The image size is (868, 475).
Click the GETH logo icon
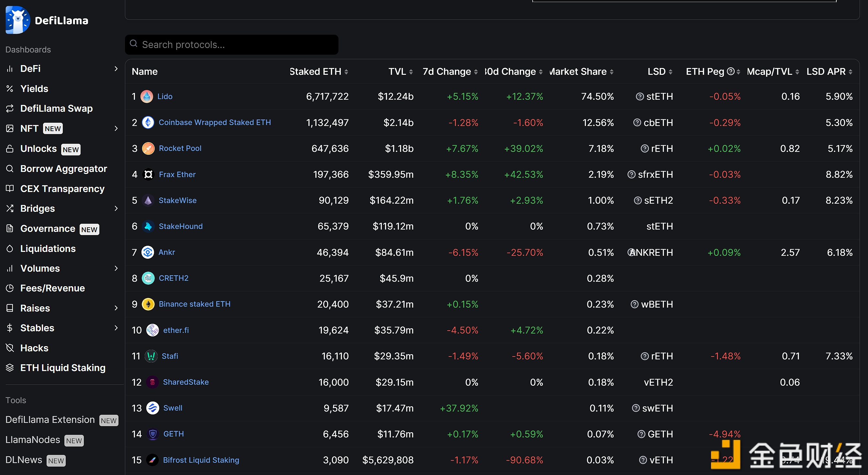click(x=153, y=434)
